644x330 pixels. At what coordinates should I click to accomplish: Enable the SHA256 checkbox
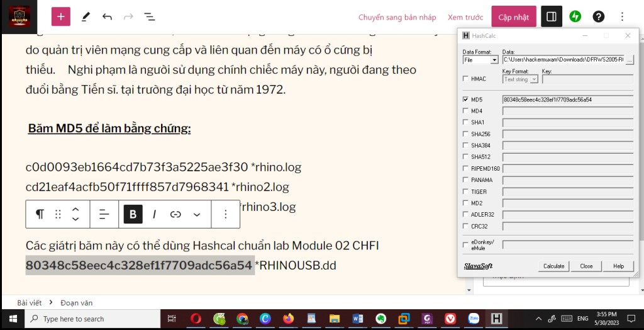(465, 134)
